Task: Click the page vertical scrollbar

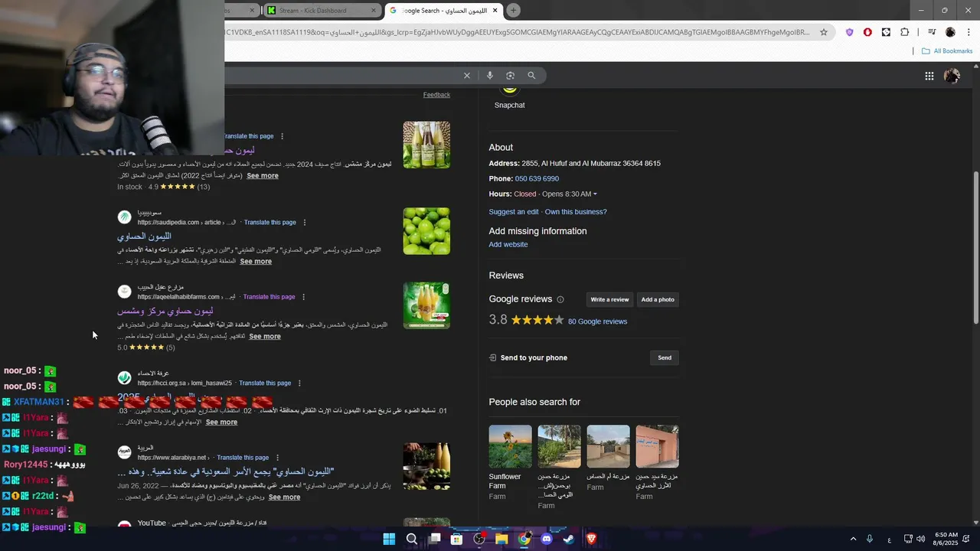Action: [975, 246]
